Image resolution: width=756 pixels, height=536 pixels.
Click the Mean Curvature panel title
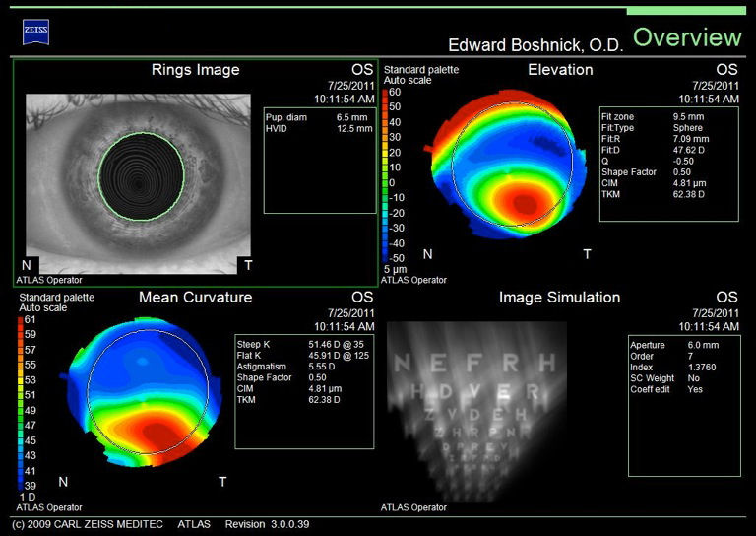click(195, 298)
